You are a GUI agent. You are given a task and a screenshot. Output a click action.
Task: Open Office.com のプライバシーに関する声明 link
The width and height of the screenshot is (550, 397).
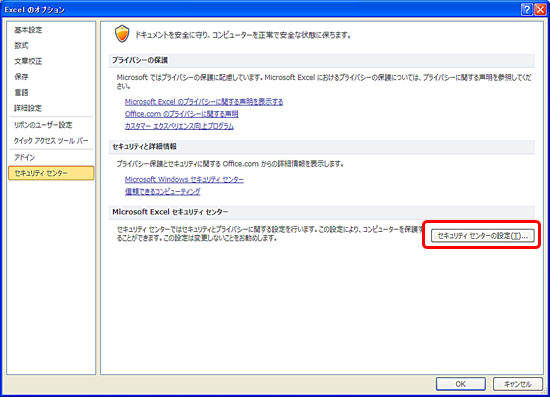pos(181,114)
